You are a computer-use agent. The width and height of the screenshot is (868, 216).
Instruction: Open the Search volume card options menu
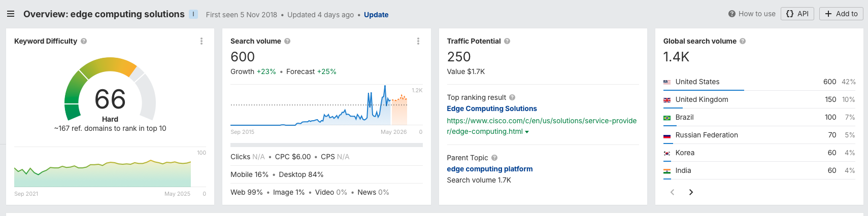pyautogui.click(x=418, y=41)
